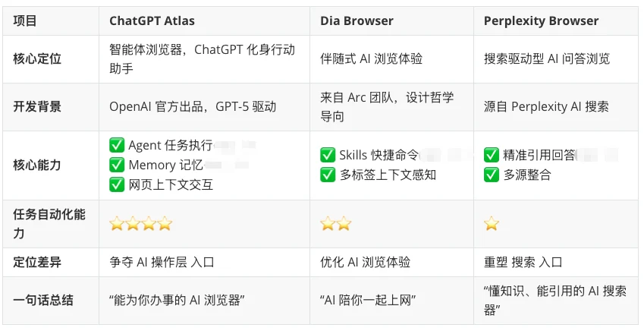Viewport: 644px width, 331px height.
Task: Click the first star in ChatGPT Atlas rating
Action: [x=117, y=224]
